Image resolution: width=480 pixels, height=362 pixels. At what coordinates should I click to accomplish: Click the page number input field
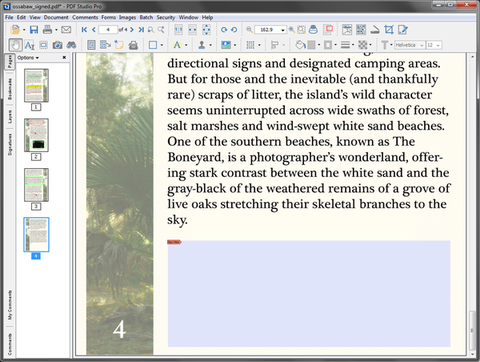pyautogui.click(x=108, y=30)
